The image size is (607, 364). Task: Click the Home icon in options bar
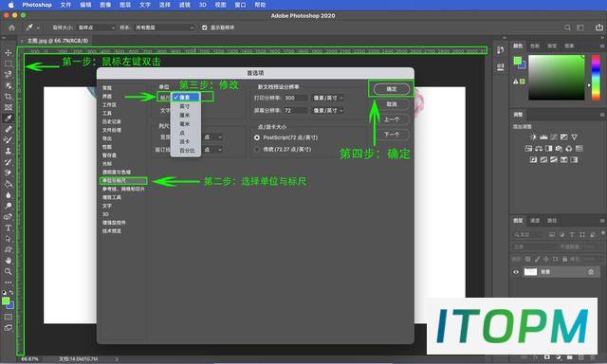tap(12, 27)
